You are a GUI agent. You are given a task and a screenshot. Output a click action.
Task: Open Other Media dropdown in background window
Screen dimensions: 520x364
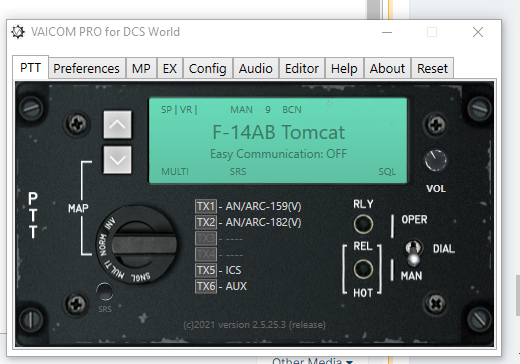312,361
